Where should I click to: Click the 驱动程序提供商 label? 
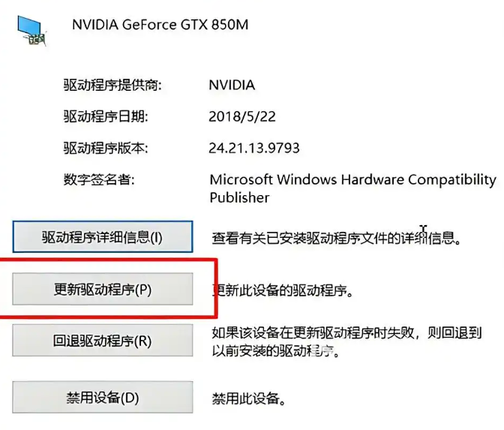tap(112, 85)
